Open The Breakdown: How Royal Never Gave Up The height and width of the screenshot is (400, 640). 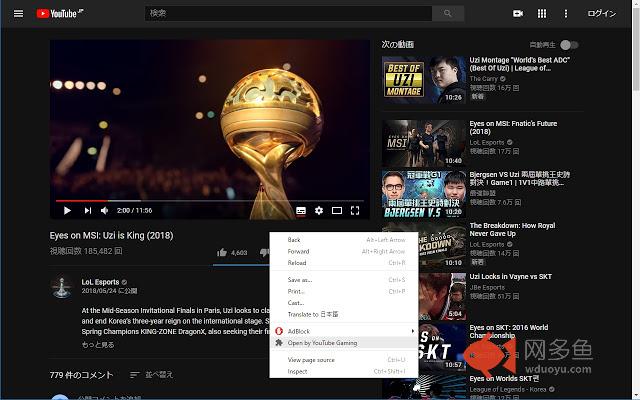[x=512, y=229]
